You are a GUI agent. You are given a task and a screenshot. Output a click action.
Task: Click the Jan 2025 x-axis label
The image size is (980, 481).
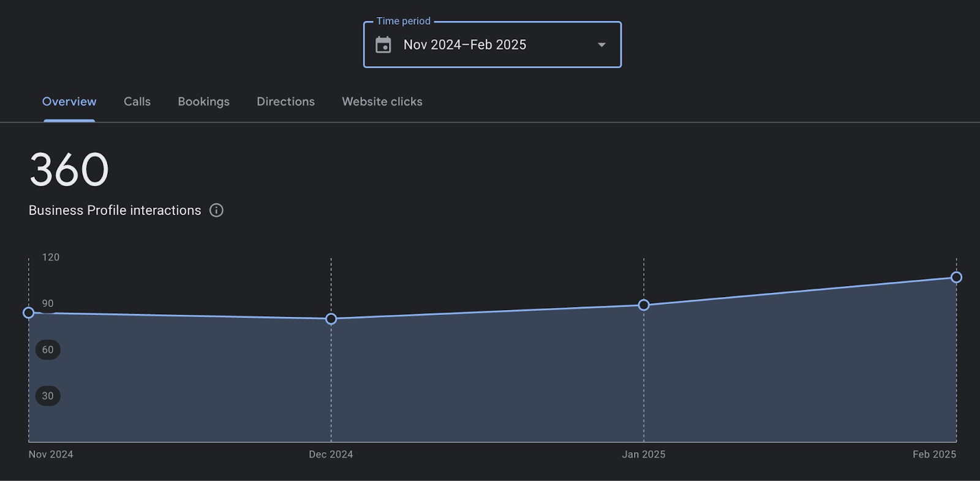[643, 454]
